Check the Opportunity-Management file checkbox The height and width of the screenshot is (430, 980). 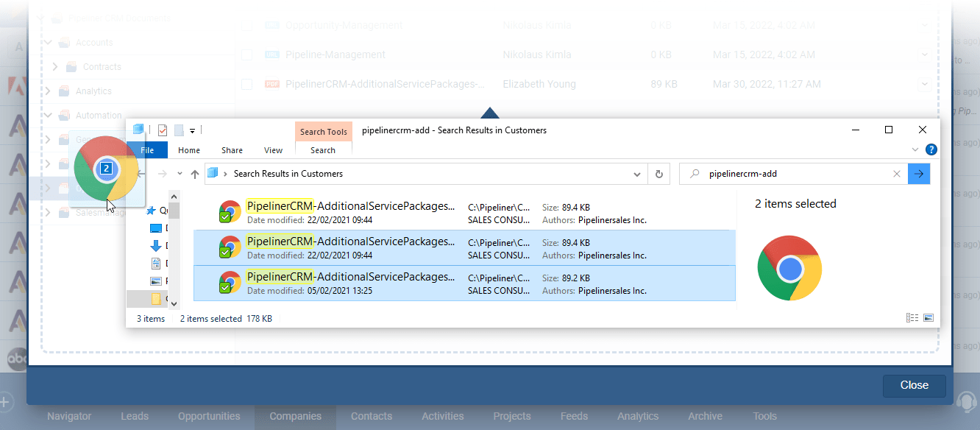[247, 24]
